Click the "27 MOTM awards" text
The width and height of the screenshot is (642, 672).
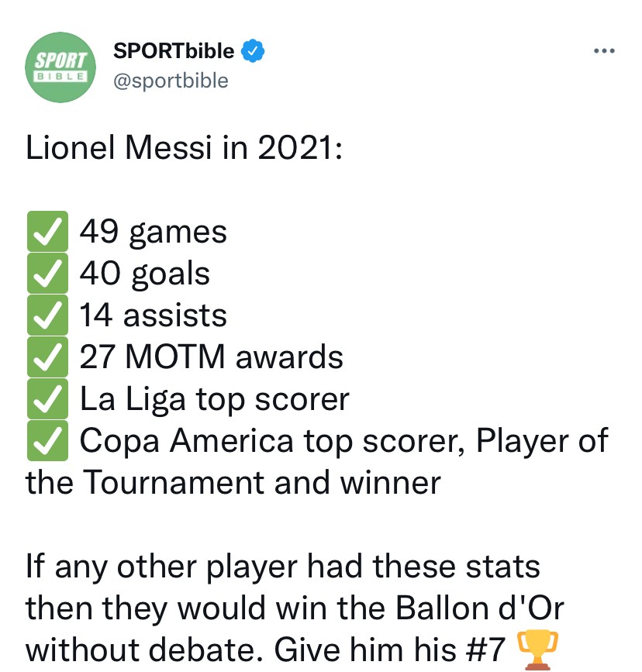[x=212, y=357]
